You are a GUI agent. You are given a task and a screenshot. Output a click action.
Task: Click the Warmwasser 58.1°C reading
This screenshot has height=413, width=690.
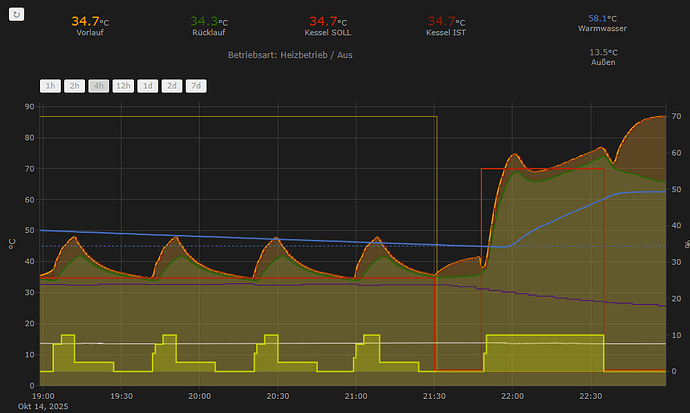point(602,18)
